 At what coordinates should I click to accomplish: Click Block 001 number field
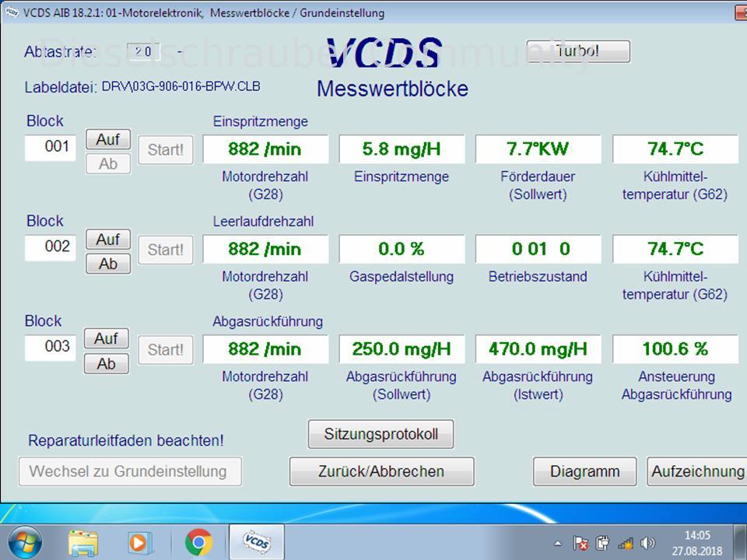(51, 148)
